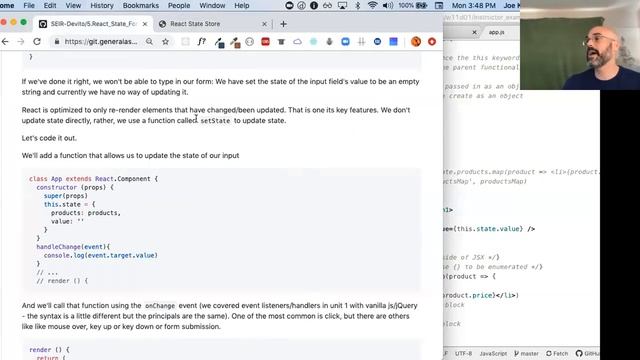Screen dimensions: 640x360
Task: Open the cloud extension icon
Action: 297,42
